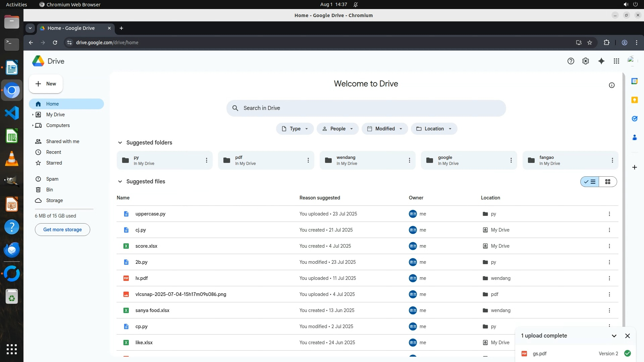Switch to list layout view
Image resolution: width=644 pixels, height=362 pixels.
coord(590,182)
